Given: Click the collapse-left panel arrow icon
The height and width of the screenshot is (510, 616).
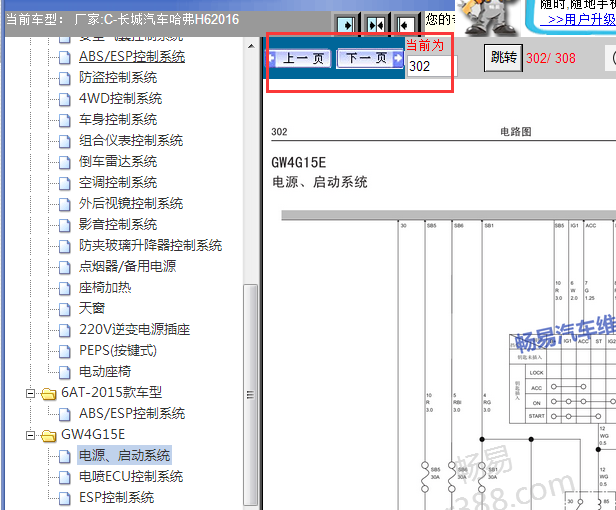Looking at the screenshot, I should coord(405,26).
